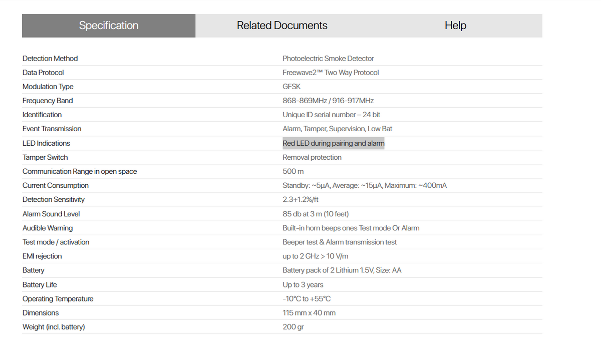
Task: Select the 868-869MHz frequency band value
Action: (x=328, y=101)
